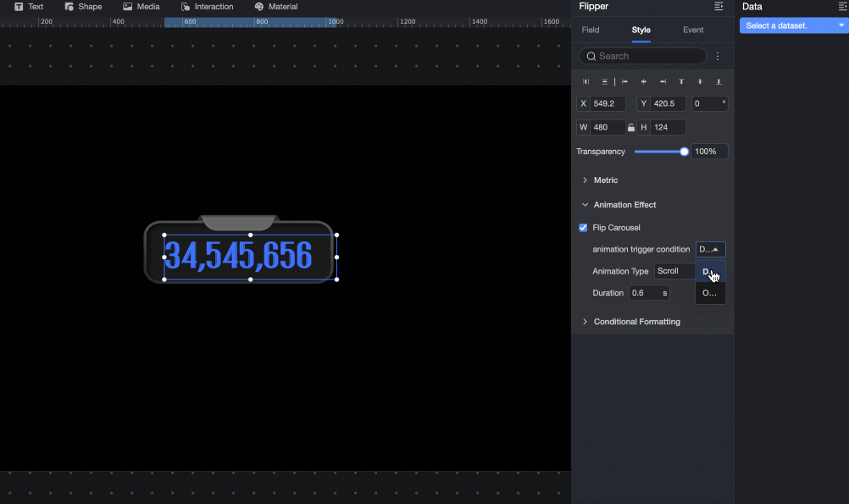Collapse the Flipper panel using its header icon
849x504 pixels.
(719, 7)
